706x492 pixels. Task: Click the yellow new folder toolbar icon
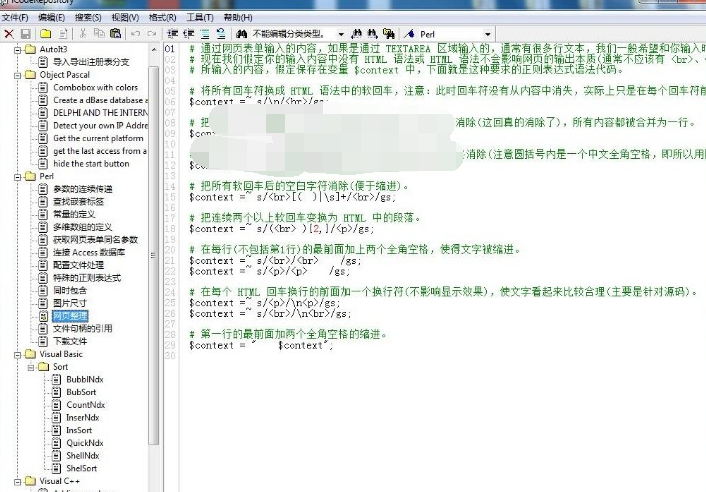pyautogui.click(x=45, y=34)
